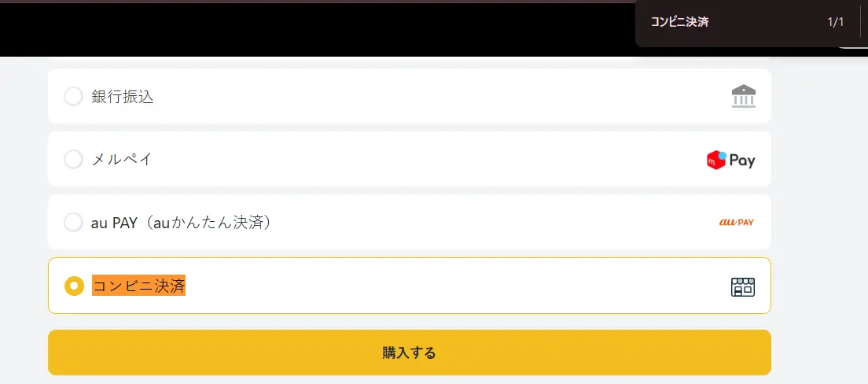Click the au PAY logo
Viewport: 868px width, 384px height.
coord(736,223)
